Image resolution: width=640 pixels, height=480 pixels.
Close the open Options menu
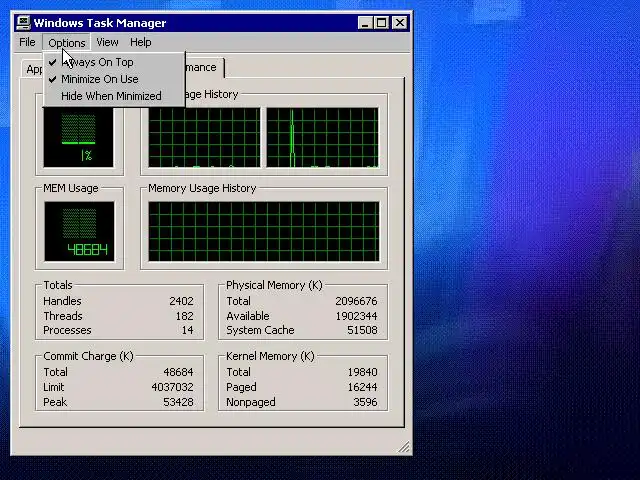point(67,42)
